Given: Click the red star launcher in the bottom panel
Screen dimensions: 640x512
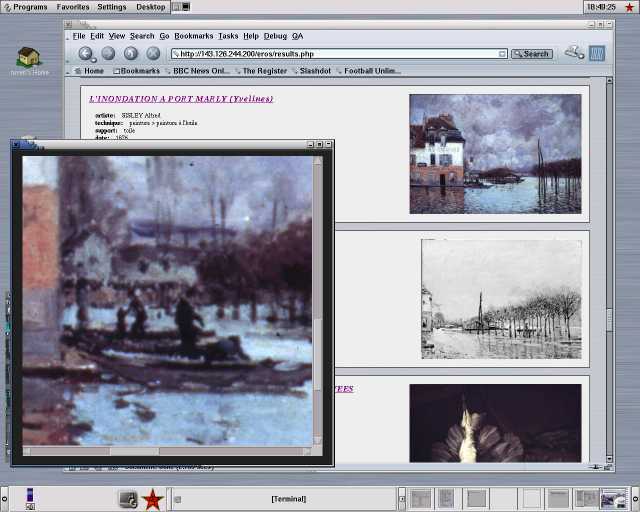Looking at the screenshot, I should (152, 499).
